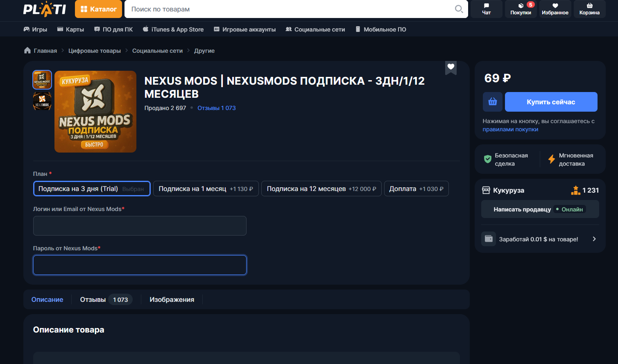Click the 69 ₽ price text
618x364 pixels.
click(x=498, y=78)
